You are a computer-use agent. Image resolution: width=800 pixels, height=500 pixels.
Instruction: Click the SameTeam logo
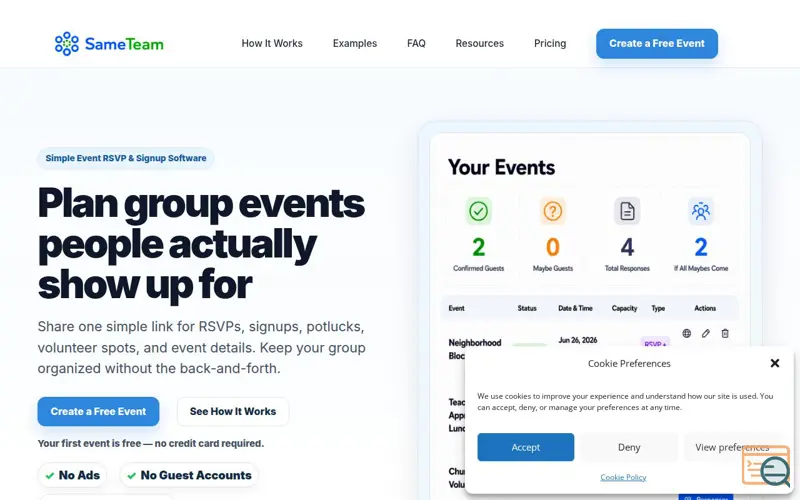pyautogui.click(x=109, y=44)
